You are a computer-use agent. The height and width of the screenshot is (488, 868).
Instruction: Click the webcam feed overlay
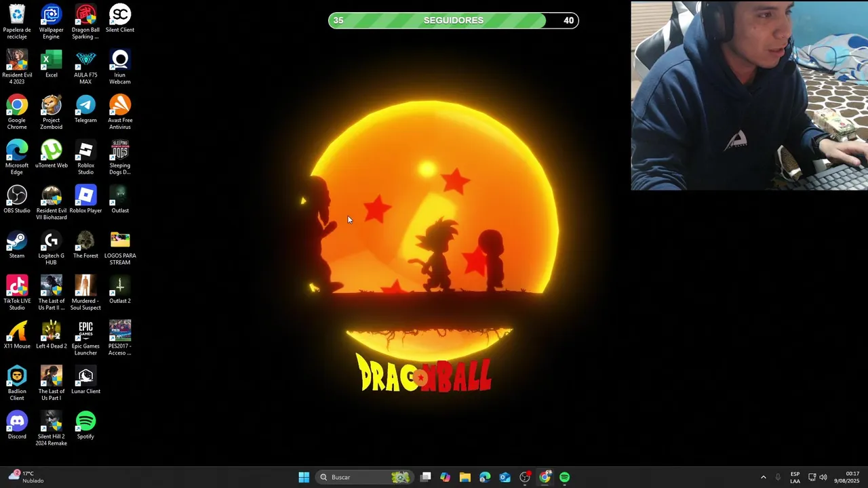coord(749,96)
